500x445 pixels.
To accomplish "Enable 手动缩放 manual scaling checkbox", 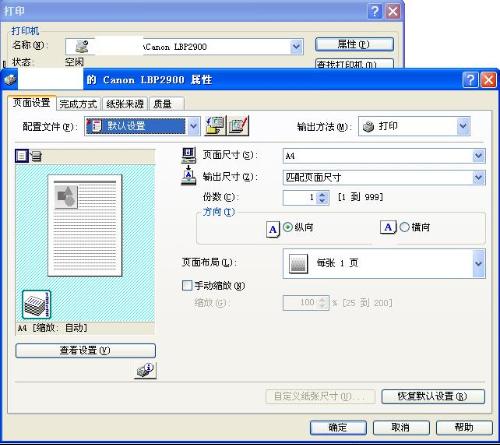I will click(187, 285).
